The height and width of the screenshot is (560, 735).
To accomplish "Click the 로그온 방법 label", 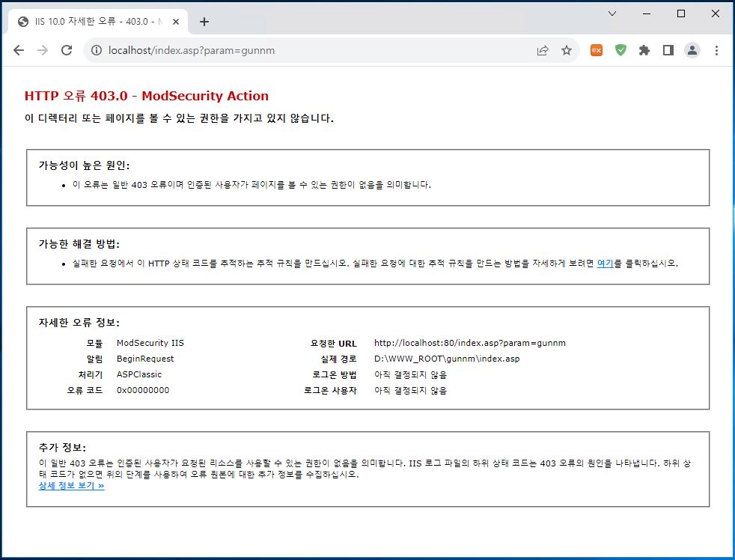I will point(335,375).
